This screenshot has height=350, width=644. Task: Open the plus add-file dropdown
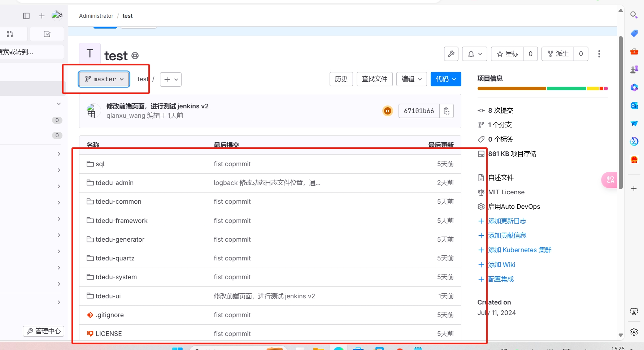pos(171,79)
